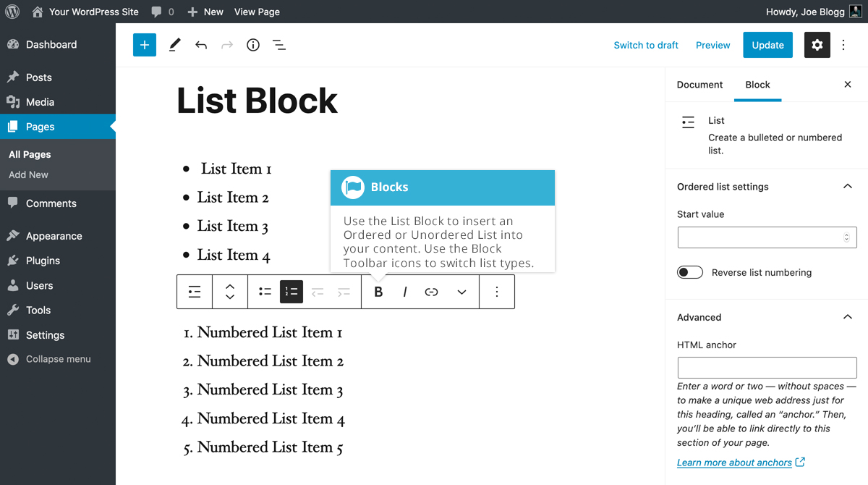Click the Link icon in block toolbar

click(x=431, y=291)
